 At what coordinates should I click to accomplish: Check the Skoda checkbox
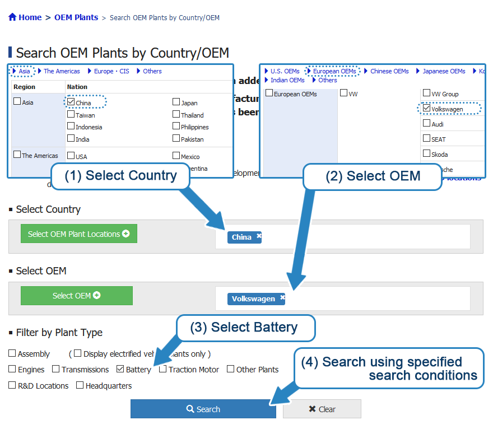pos(426,153)
